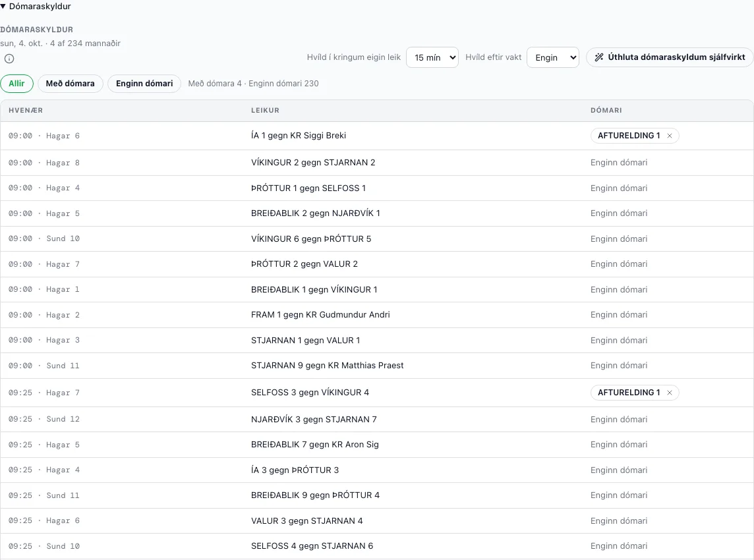
Task: Click the LEIKUR column header
Action: [x=265, y=111]
